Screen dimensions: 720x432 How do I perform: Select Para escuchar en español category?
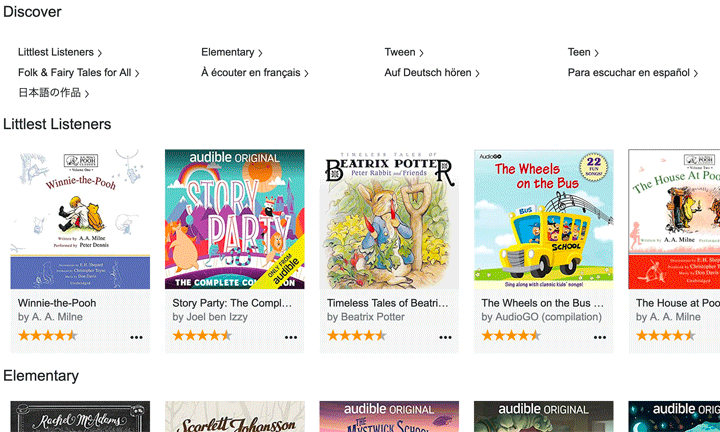633,73
